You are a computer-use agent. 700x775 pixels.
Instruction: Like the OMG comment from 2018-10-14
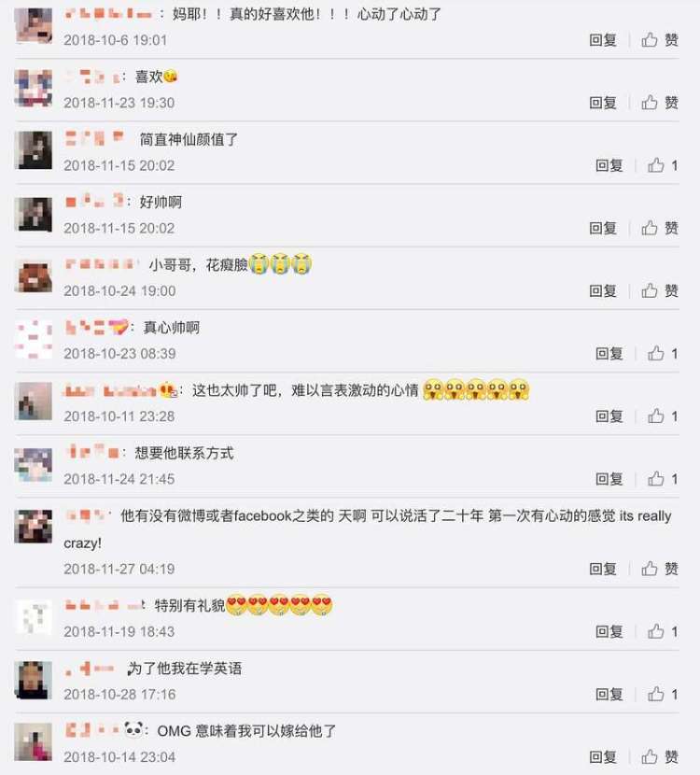tap(659, 756)
